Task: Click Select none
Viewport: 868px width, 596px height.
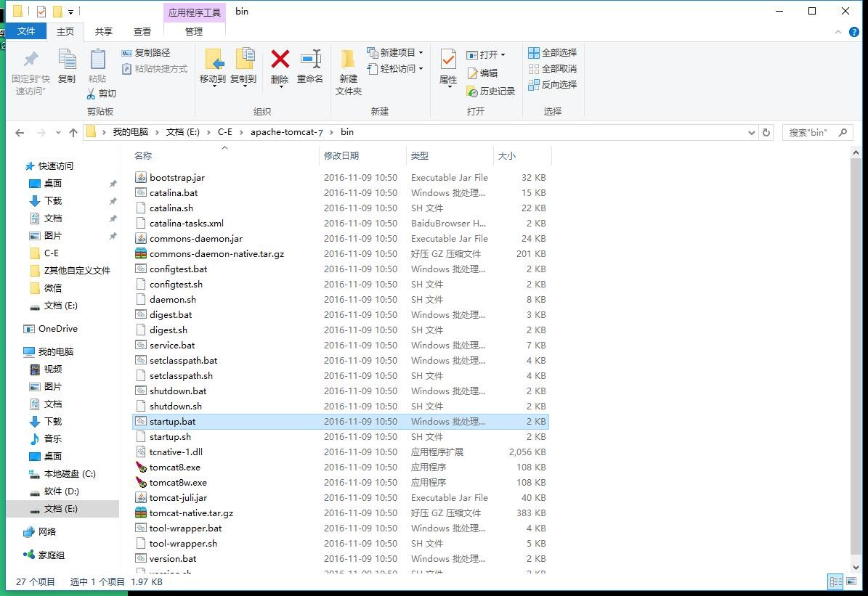Action: [553, 69]
